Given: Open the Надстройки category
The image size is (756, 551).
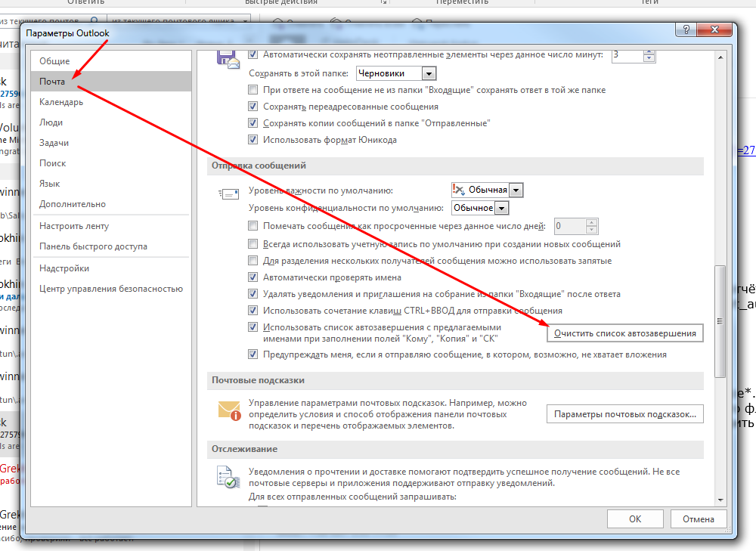Looking at the screenshot, I should [111, 268].
